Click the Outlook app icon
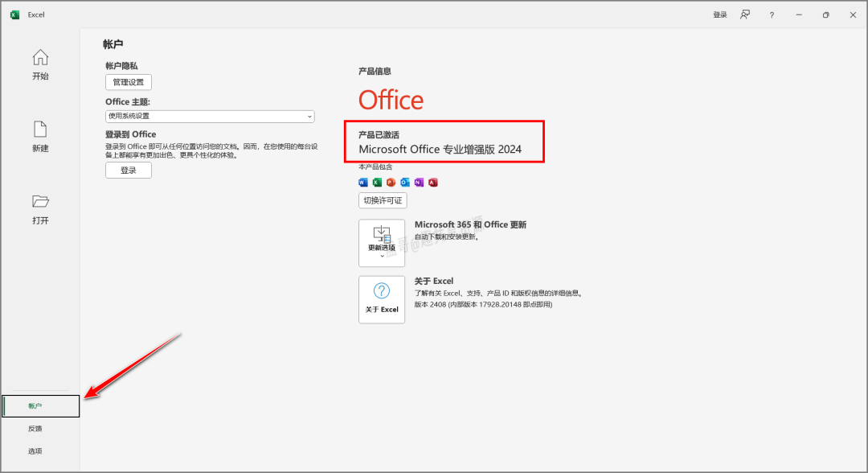Screen dimensions: 868x473 pos(405,183)
